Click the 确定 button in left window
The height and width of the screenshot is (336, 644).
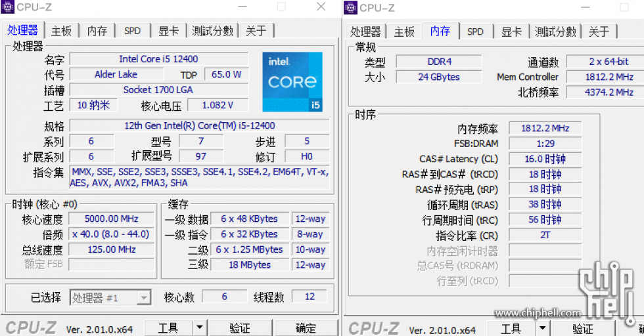[306, 327]
